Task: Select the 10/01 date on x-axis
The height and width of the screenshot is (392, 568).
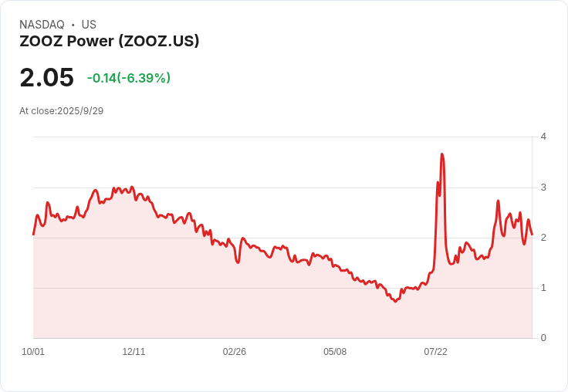Action: coord(33,352)
